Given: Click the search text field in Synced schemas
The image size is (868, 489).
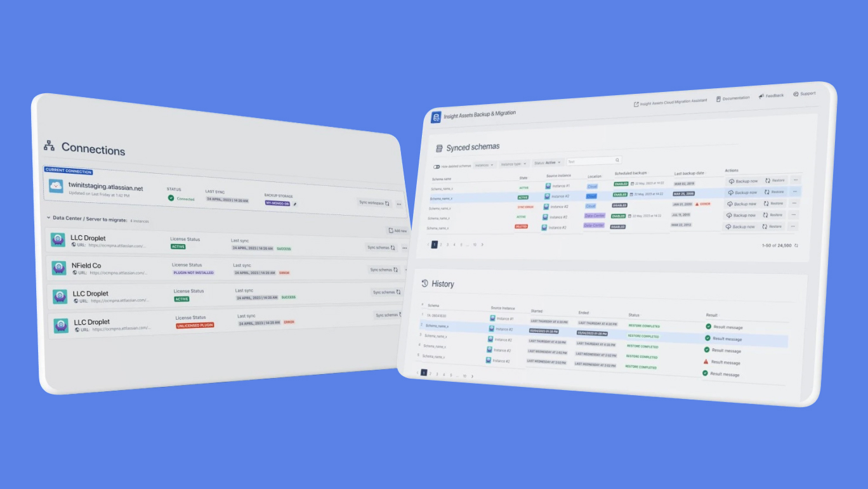Looking at the screenshot, I should [590, 161].
